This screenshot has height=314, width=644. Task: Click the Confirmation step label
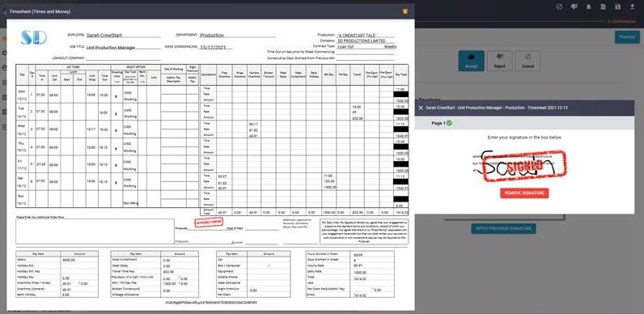pyautogui.click(x=621, y=21)
